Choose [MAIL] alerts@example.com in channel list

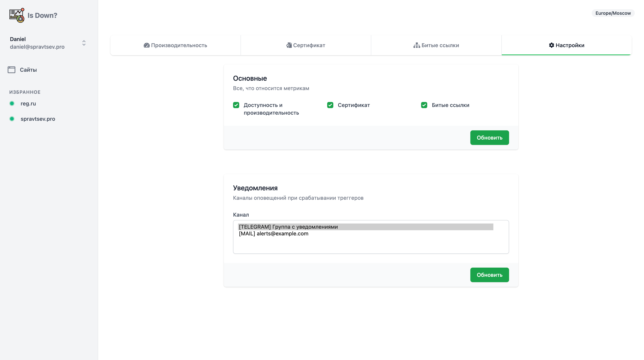pos(274,233)
